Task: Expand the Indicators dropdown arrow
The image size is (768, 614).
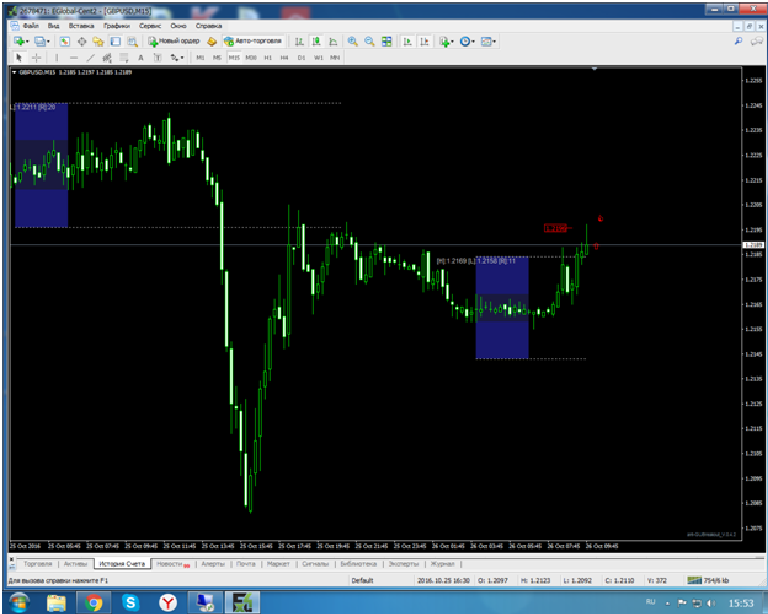Action: click(x=452, y=42)
